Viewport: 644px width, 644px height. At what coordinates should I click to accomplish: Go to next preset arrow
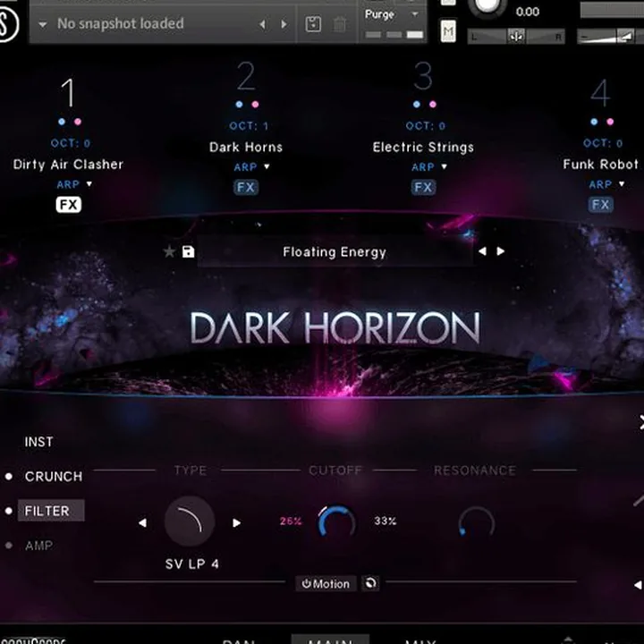501,251
